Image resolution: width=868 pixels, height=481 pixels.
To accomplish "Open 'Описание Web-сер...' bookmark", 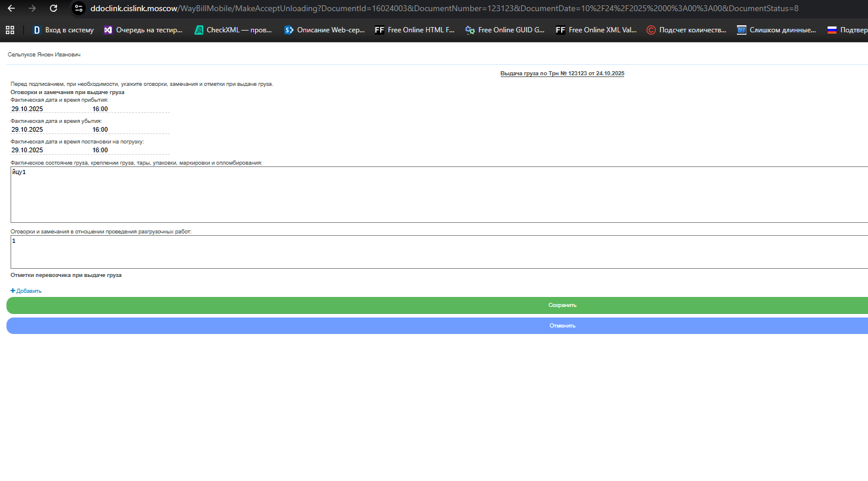I will pos(324,30).
